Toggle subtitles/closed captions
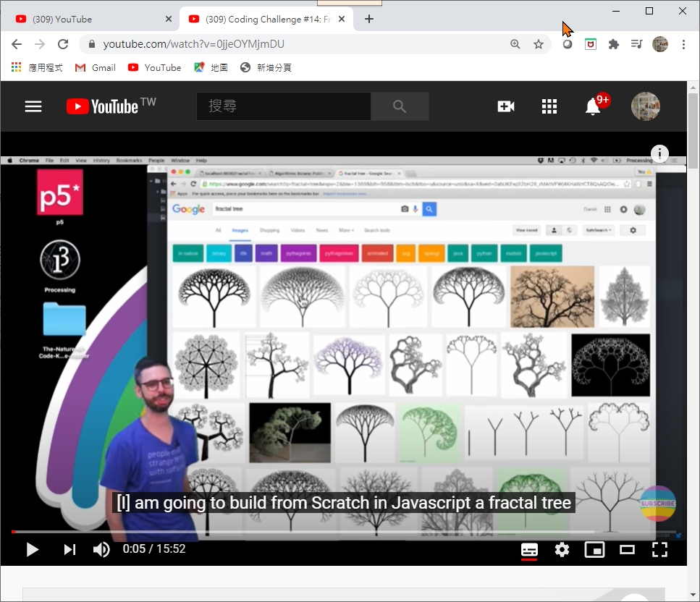 pos(529,550)
